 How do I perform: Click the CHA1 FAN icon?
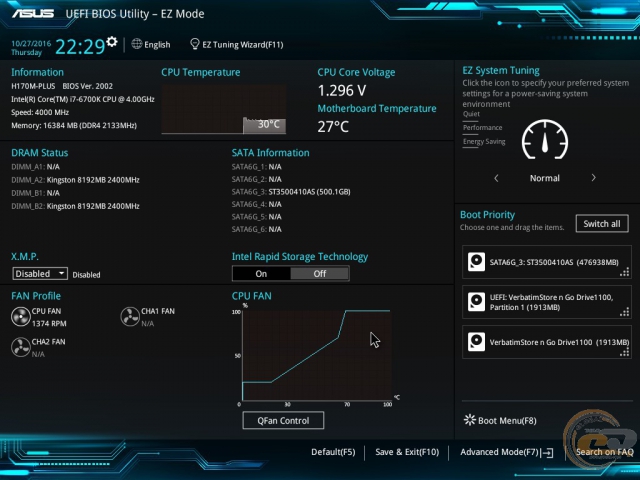point(130,317)
